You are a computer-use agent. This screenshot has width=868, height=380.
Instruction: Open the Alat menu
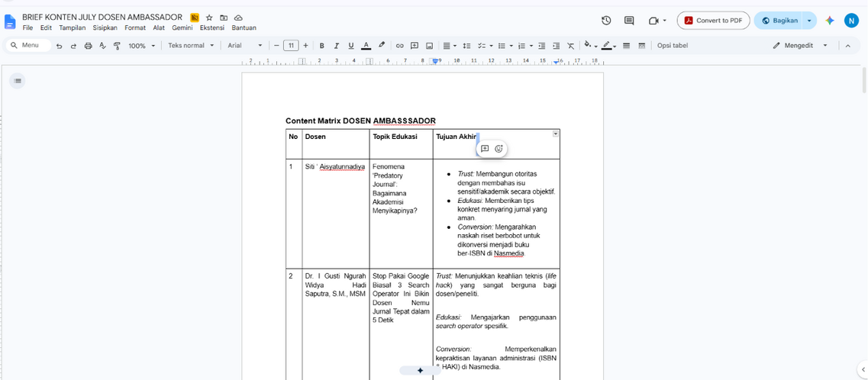[x=159, y=27]
